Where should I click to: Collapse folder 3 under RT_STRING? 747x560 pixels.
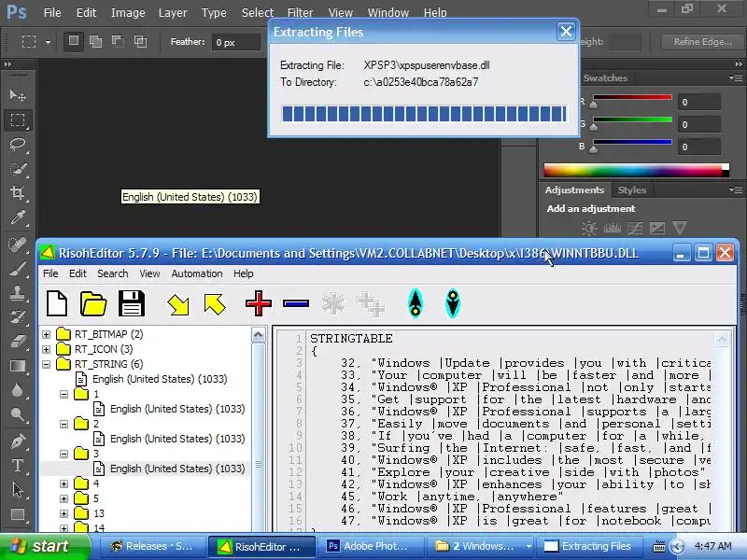point(63,454)
